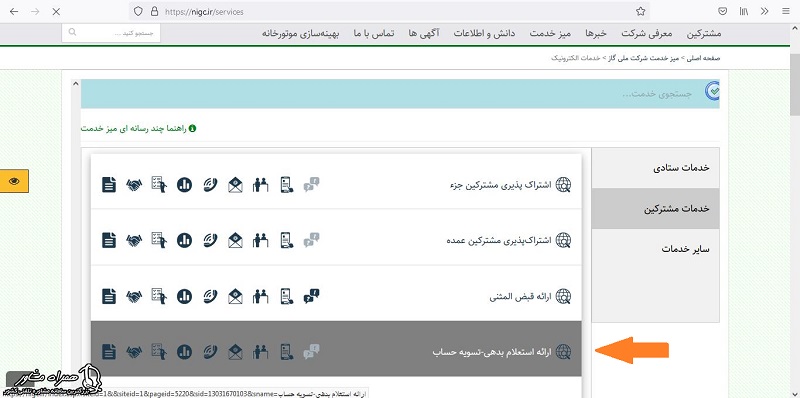
Task: Open the تماس با ما page
Action: (373, 34)
